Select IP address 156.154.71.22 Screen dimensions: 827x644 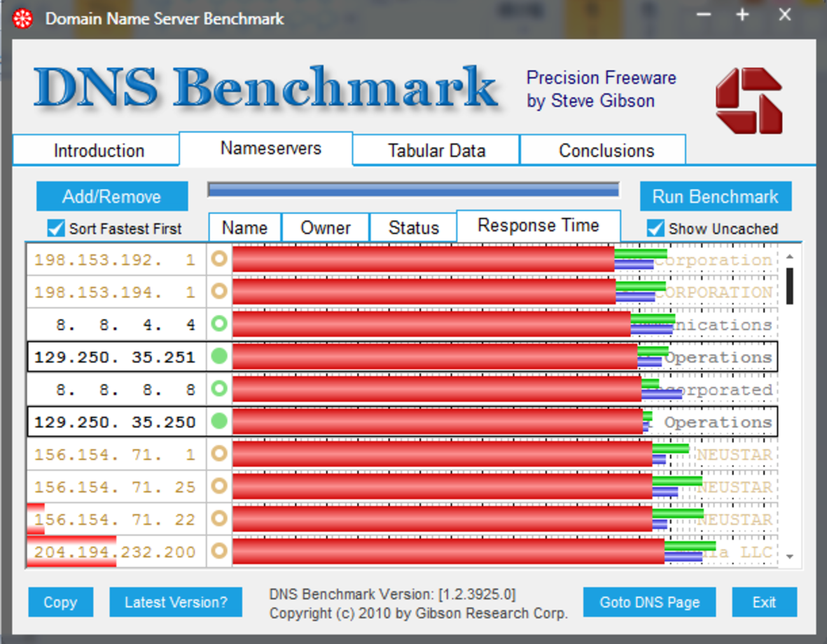115,519
